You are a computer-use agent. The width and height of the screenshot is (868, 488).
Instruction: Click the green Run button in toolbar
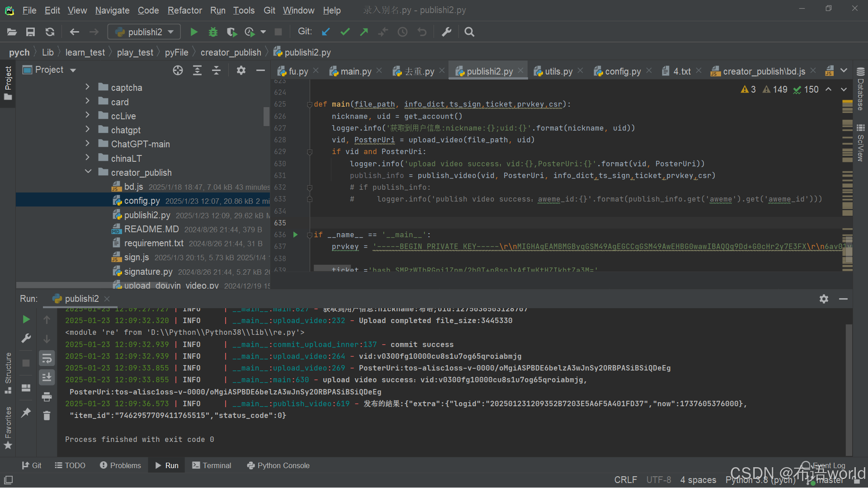coord(194,32)
